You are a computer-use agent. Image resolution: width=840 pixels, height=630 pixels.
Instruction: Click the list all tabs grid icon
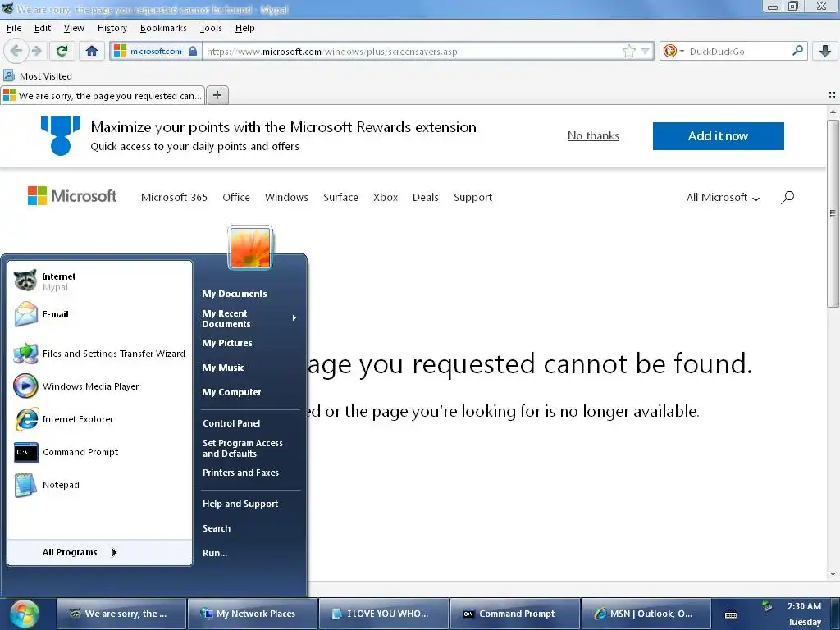click(832, 95)
